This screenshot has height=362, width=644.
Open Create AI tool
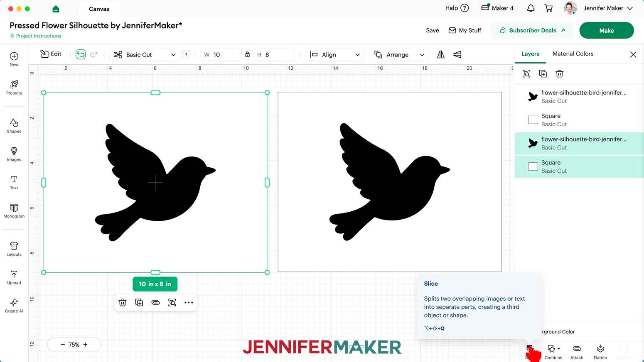point(14,305)
